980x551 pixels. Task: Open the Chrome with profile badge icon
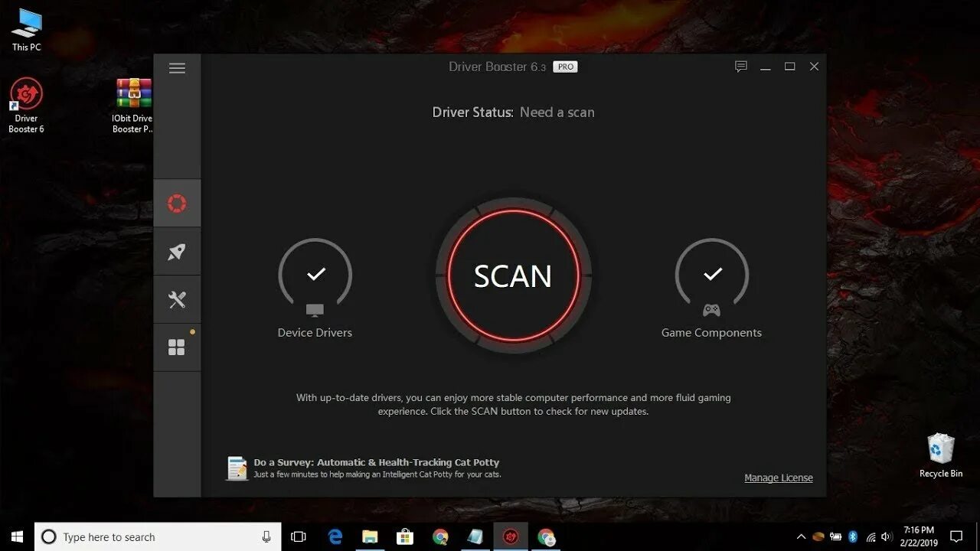545,537
